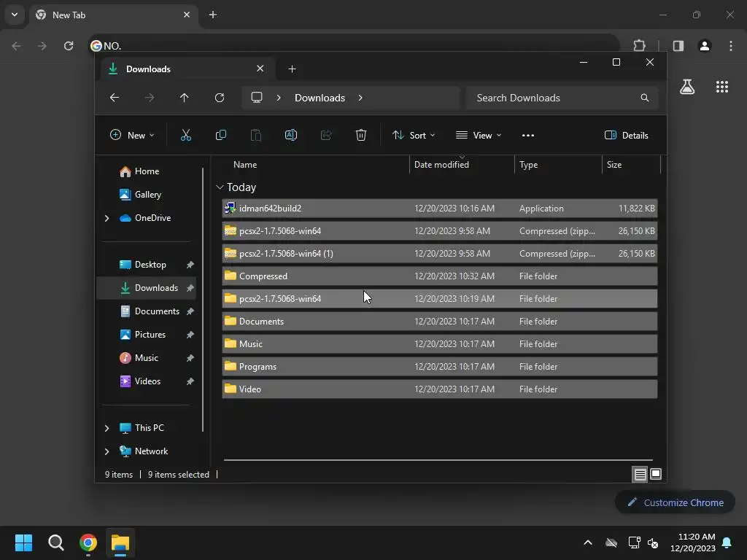Image resolution: width=747 pixels, height=560 pixels.
Task: Expand breadcrumb chevron after Downloads
Action: click(x=360, y=98)
